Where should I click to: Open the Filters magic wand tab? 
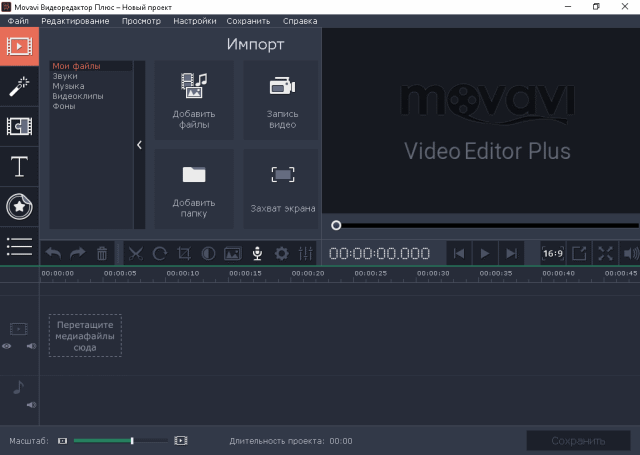19,86
